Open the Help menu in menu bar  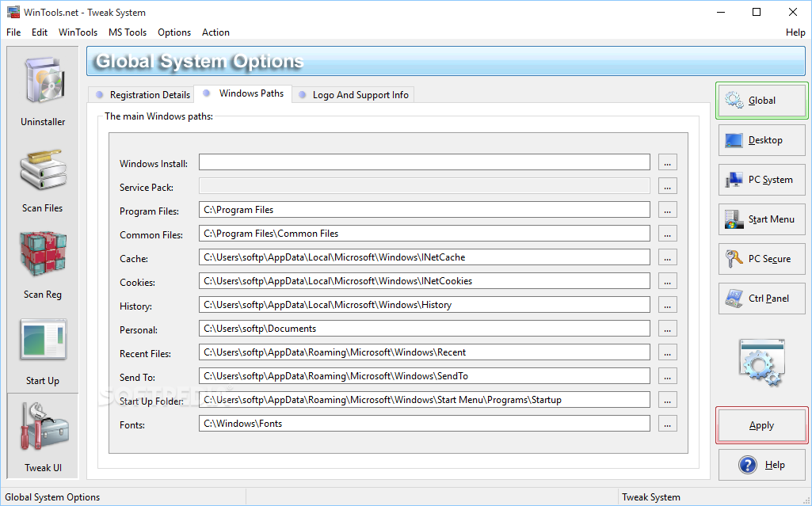point(795,32)
